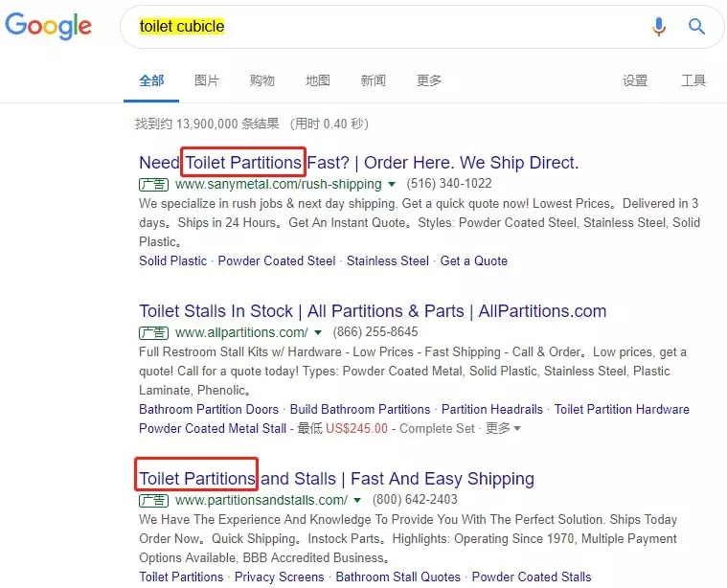Image resolution: width=727 pixels, height=588 pixels.
Task: Click the ad badge beside partitionsandstalls.com URL
Action: 153,500
